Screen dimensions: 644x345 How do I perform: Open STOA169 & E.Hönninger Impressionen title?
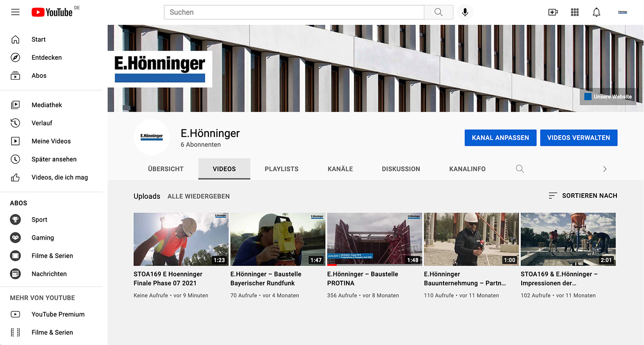pyautogui.click(x=559, y=279)
